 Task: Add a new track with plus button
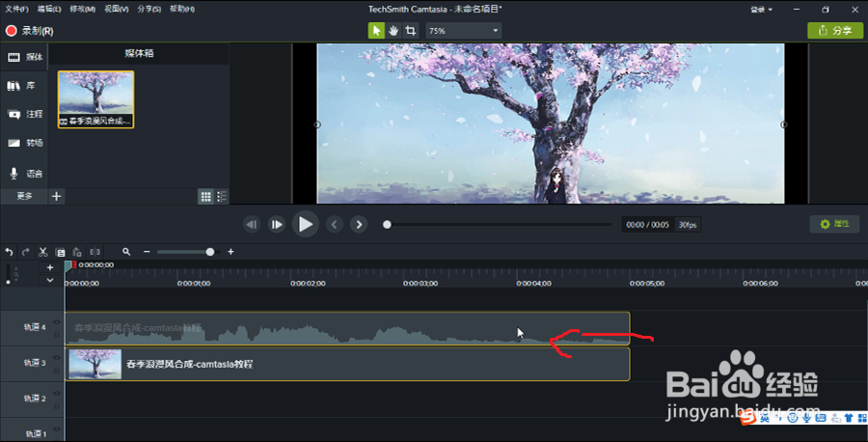coord(50,267)
